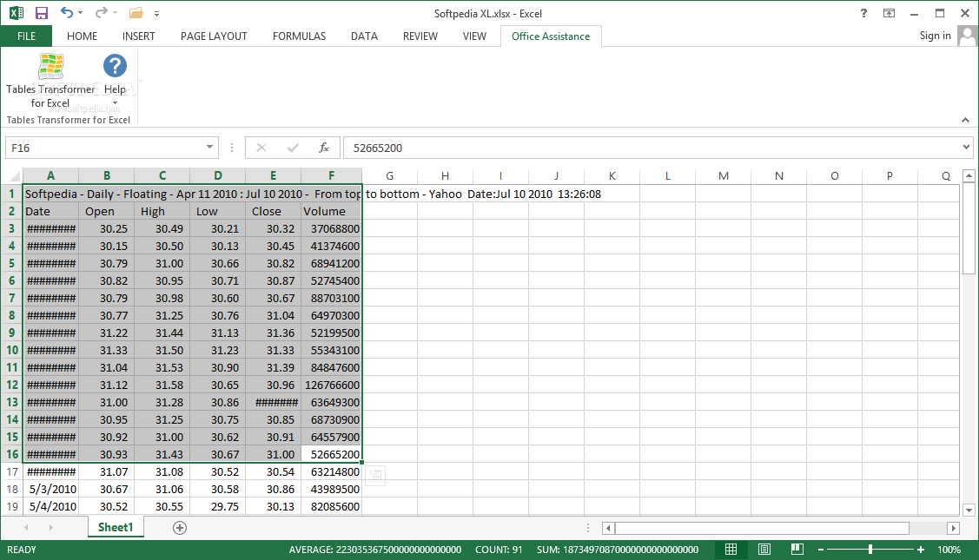Collapse the ribbon
This screenshot has height=560, width=979.
[x=965, y=120]
